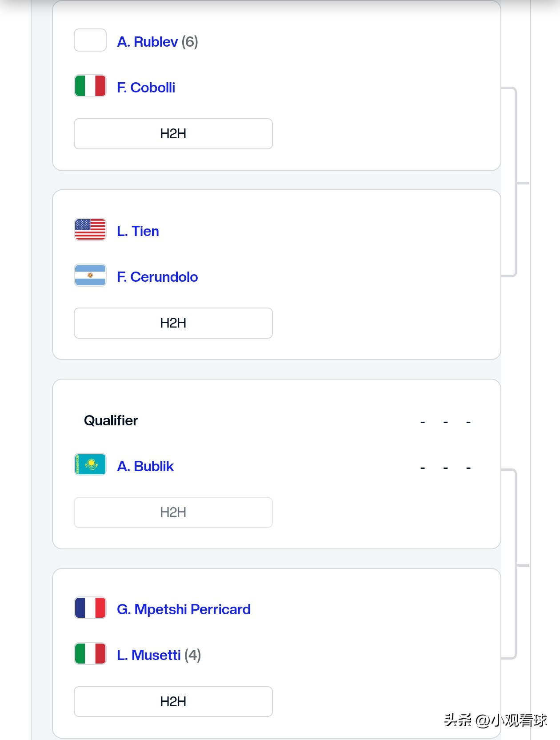View H2H for Rublev vs Cobolli

tap(173, 134)
